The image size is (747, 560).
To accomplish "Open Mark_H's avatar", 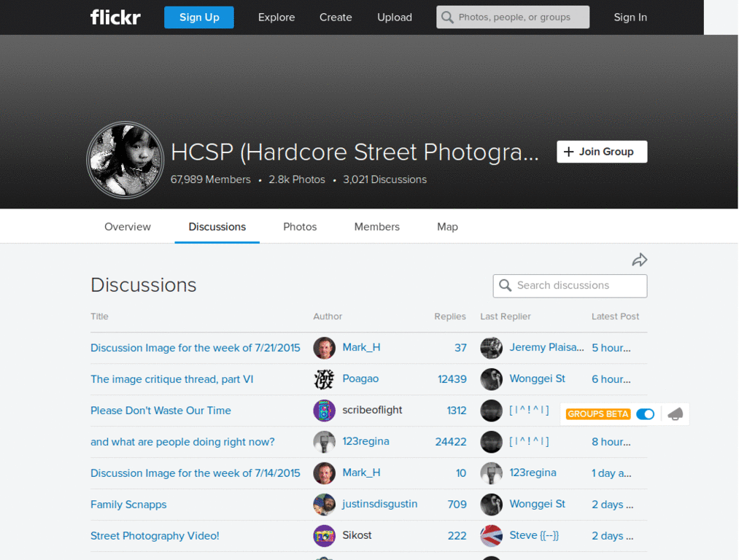I will pos(324,348).
